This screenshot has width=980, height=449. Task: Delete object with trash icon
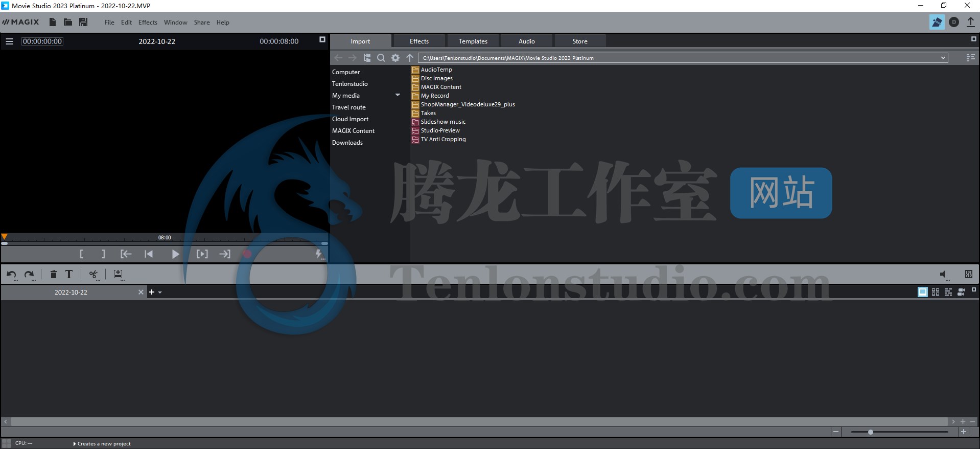point(53,275)
